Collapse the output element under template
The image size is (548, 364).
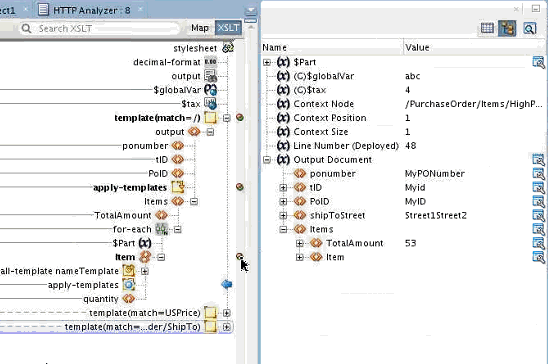tap(210, 132)
